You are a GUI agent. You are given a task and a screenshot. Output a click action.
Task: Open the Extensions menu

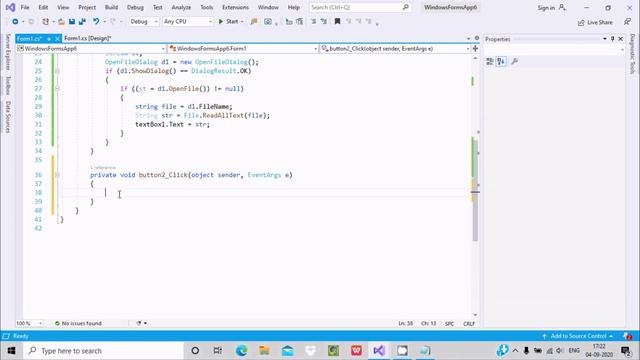[x=235, y=7]
